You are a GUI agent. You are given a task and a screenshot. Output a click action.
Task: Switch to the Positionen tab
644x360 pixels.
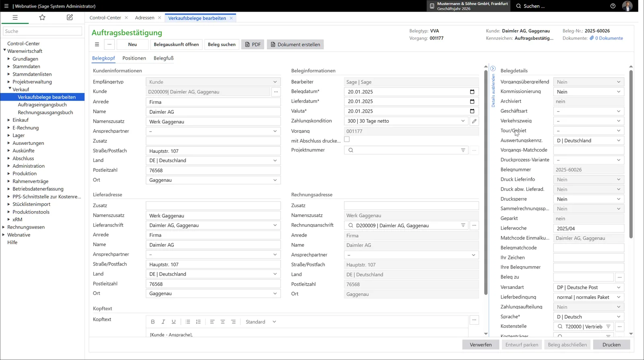134,58
